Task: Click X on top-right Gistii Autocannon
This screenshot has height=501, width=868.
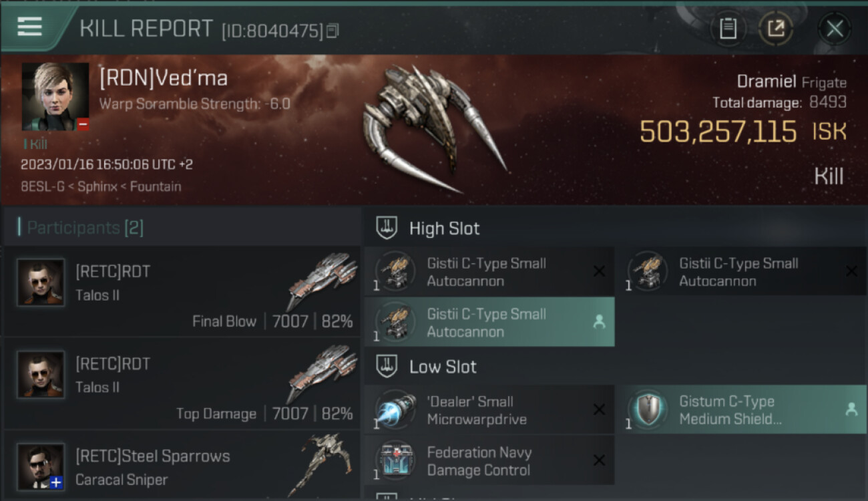Action: [x=851, y=271]
